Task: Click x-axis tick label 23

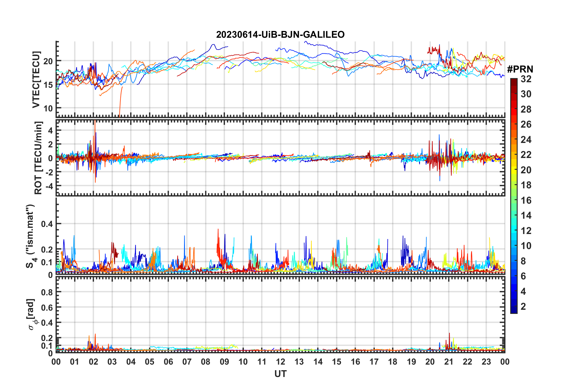Action: click(x=486, y=362)
